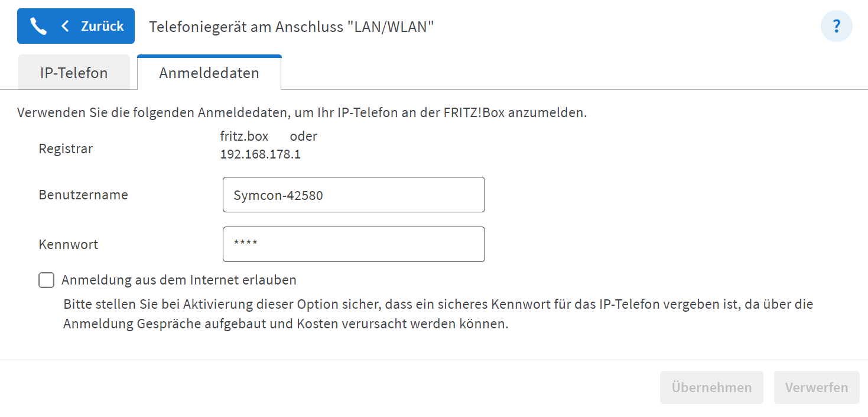This screenshot has height=417, width=868.
Task: Apply changes with Übernehmen button
Action: pyautogui.click(x=711, y=387)
